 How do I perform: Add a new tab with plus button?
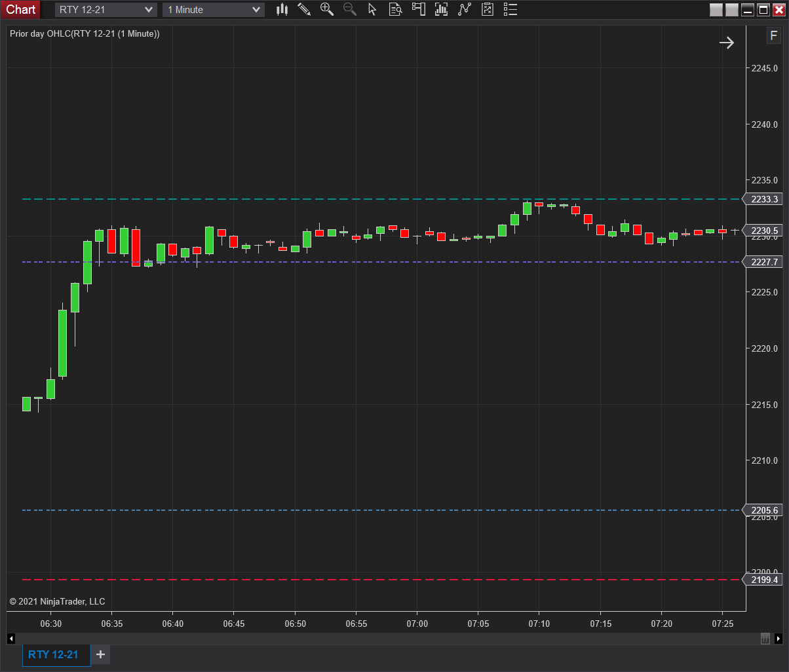(100, 654)
